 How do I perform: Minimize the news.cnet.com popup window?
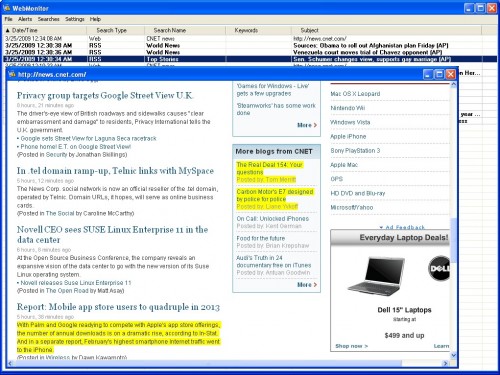click(x=428, y=74)
